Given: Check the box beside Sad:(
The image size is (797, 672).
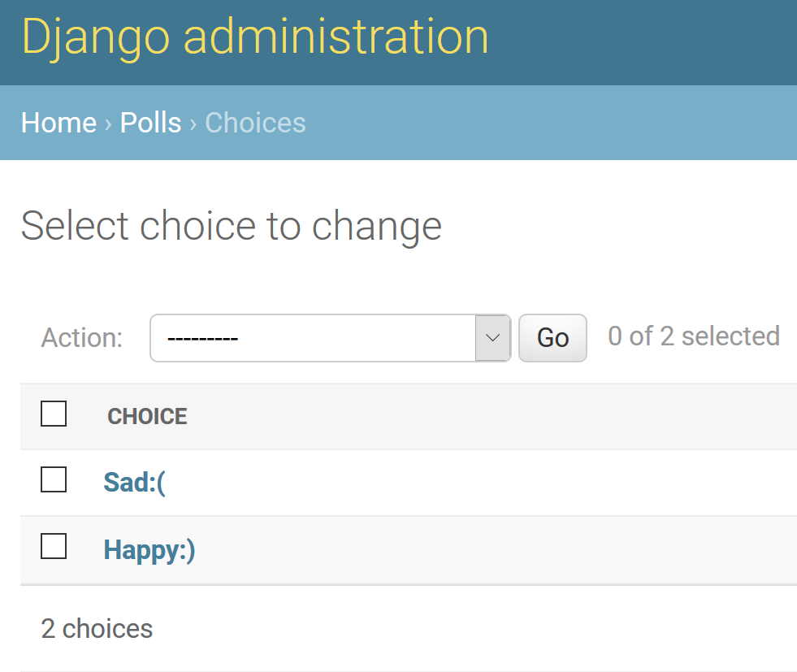Looking at the screenshot, I should [54, 479].
